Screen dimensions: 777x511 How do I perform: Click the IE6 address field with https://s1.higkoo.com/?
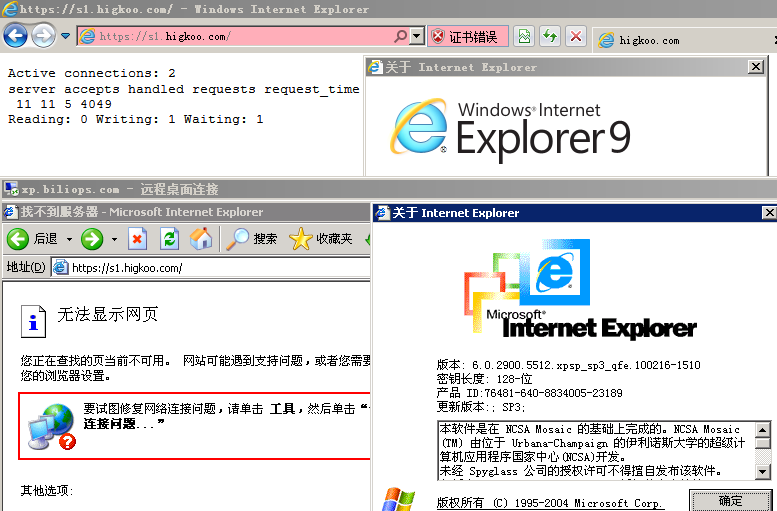(211, 268)
